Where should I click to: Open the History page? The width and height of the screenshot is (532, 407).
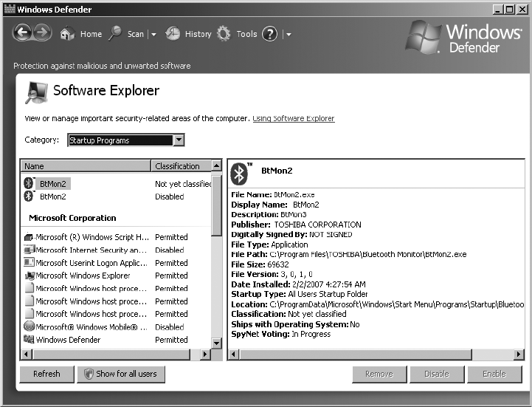click(x=198, y=34)
